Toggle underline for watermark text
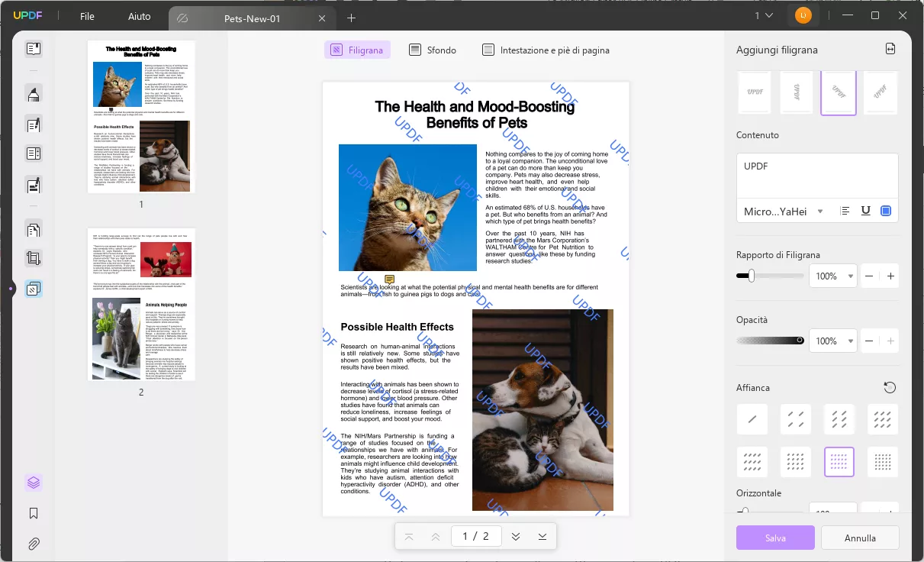 [x=865, y=211]
